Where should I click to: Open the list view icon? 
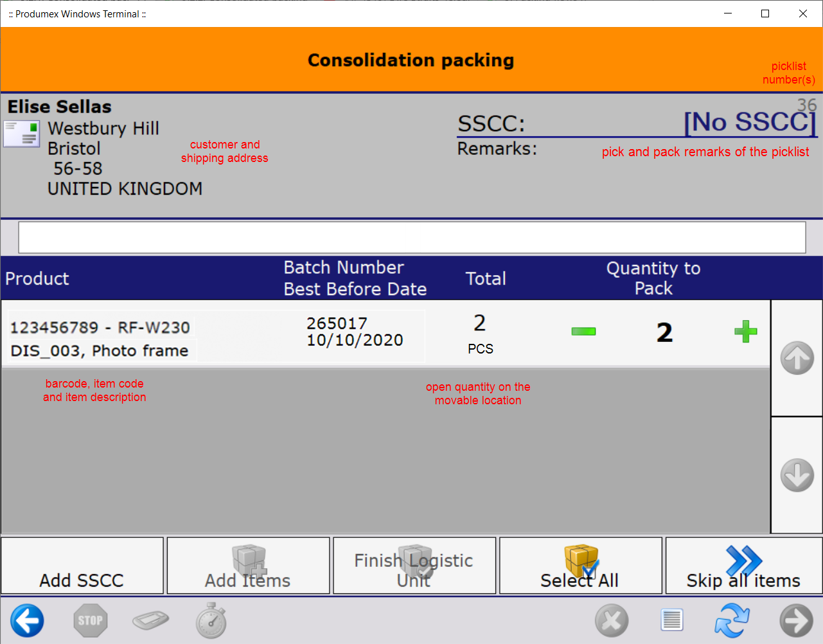tap(671, 621)
